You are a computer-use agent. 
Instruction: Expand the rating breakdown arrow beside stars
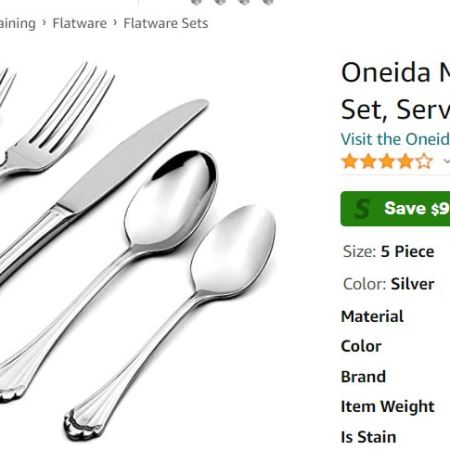(446, 161)
